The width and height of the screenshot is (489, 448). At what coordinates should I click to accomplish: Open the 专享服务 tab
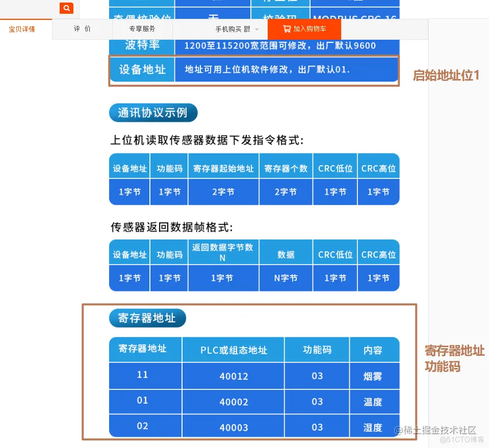coord(142,29)
